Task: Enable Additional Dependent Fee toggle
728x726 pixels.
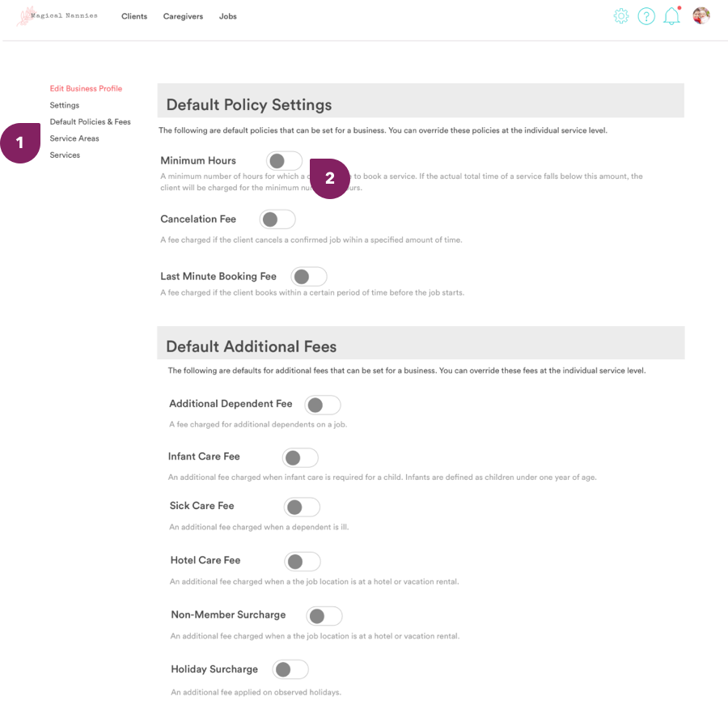Action: (323, 405)
